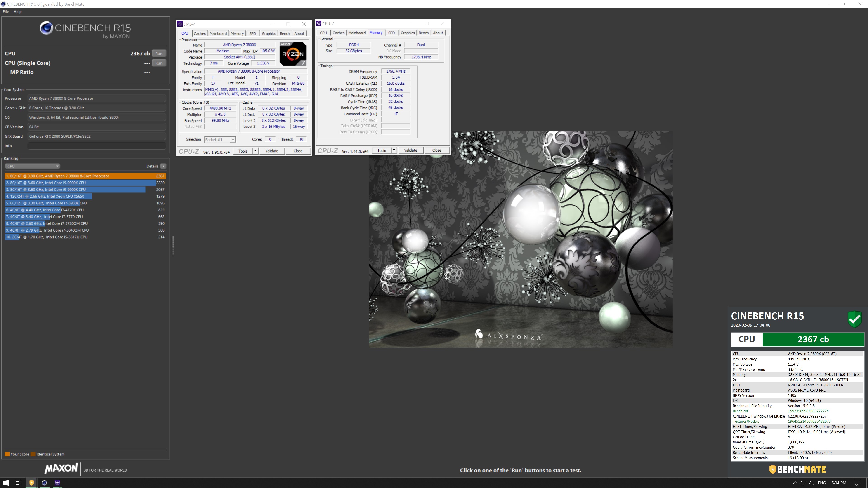Screen dimensions: 868x488
Task: Switch to Cinebench in the taskbar
Action: (x=44, y=483)
